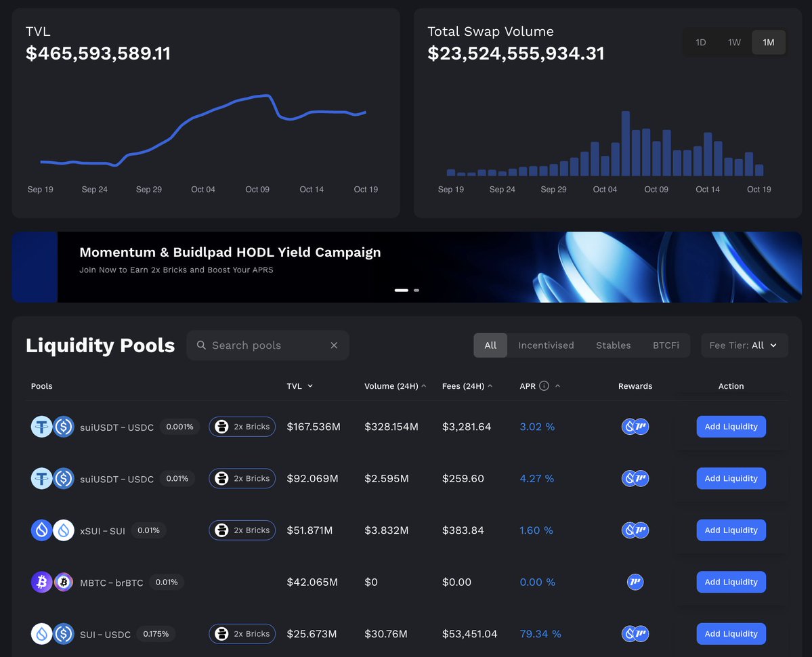Click the TVL column sort chevron

coord(311,385)
